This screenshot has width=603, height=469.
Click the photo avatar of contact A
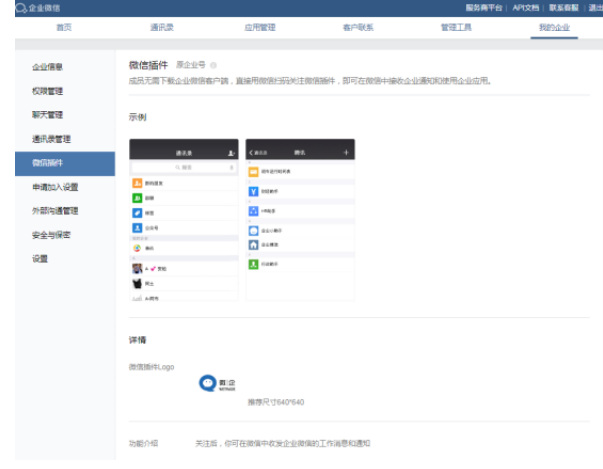[x=137, y=268]
